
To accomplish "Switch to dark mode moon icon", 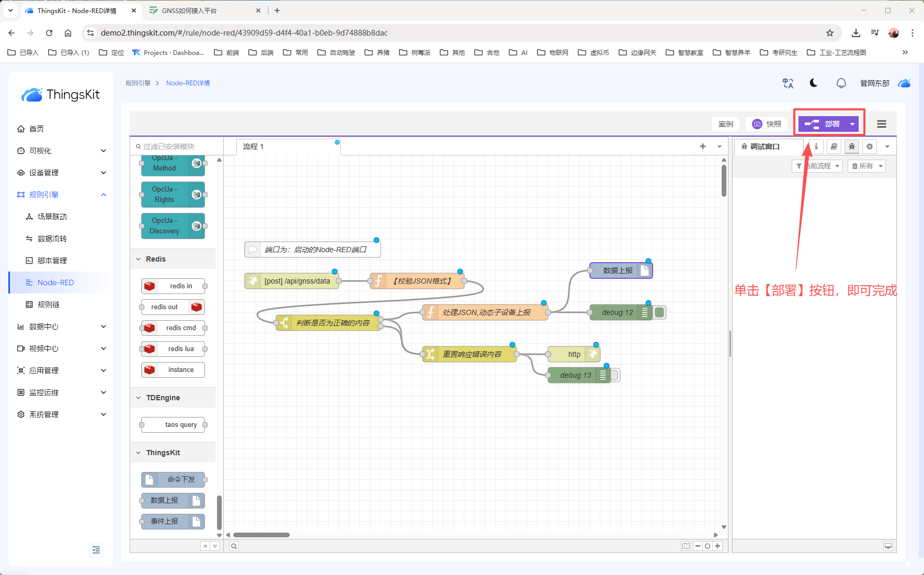I will (x=814, y=83).
